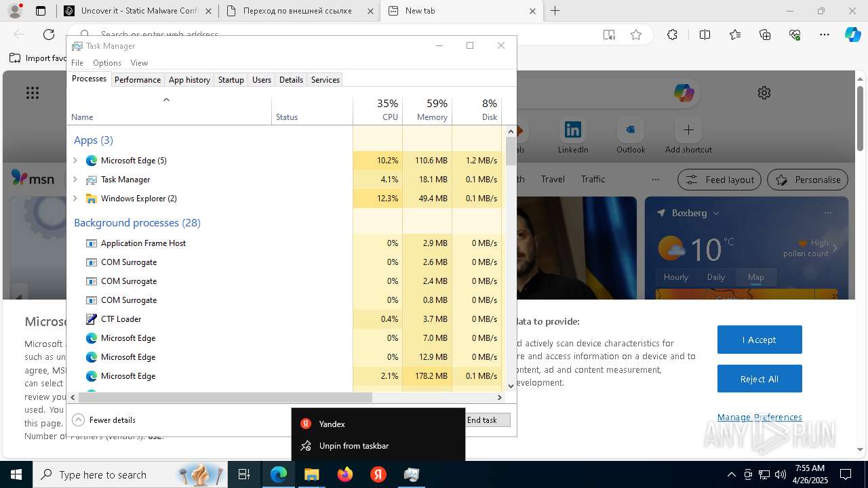Toggle Edge split screen icon
Viewport: 868px width, 488px height.
click(x=705, y=35)
